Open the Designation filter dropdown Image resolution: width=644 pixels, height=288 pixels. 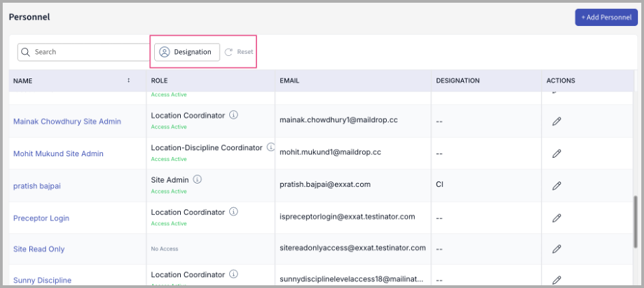[x=187, y=52]
